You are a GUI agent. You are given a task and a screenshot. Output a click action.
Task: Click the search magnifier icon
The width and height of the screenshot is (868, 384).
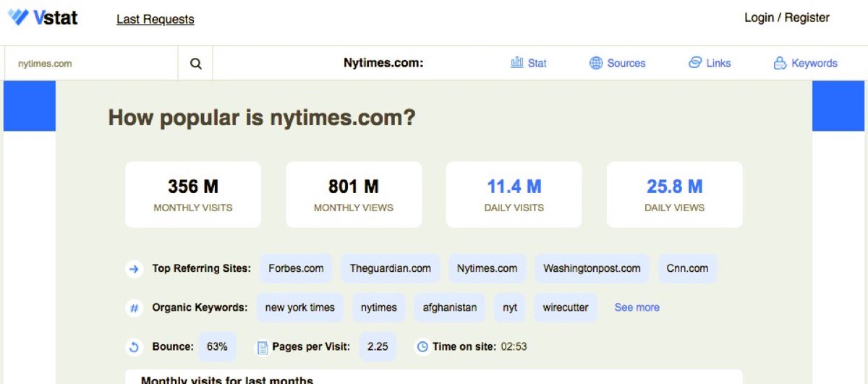click(196, 64)
